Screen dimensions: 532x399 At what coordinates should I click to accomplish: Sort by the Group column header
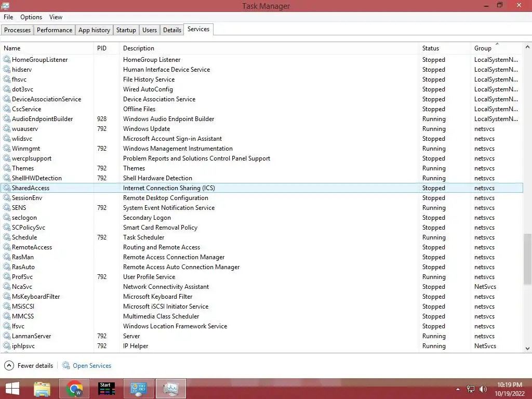coord(497,48)
